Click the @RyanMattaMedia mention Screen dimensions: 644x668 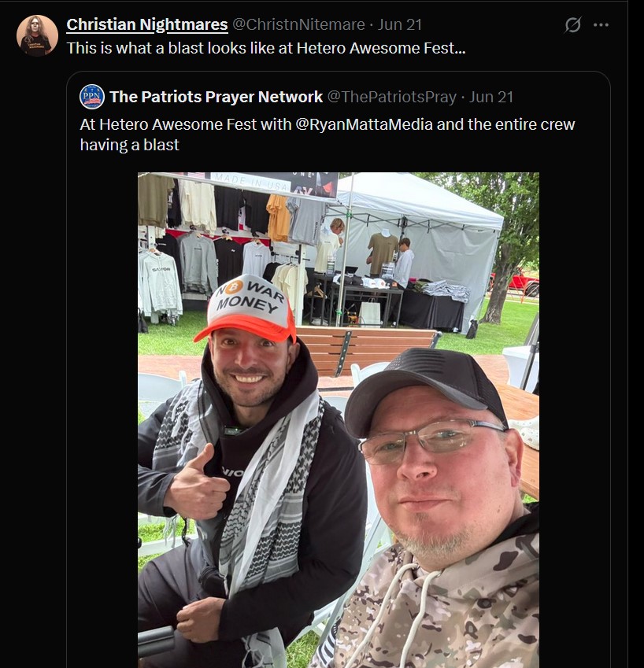(364, 124)
